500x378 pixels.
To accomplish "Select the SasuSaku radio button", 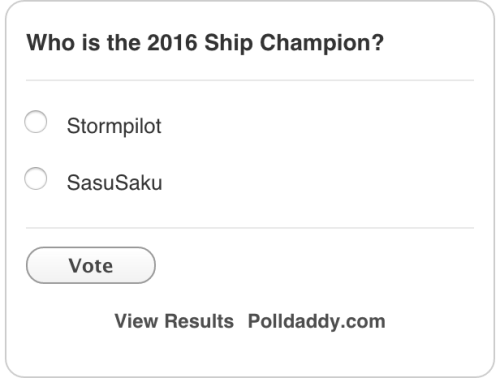I will point(36,179).
